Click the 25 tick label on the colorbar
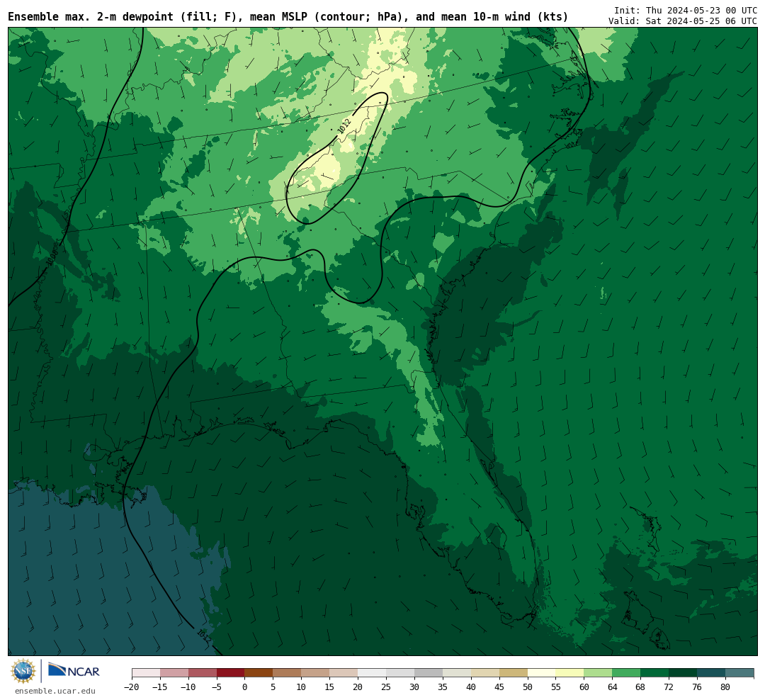 (387, 687)
